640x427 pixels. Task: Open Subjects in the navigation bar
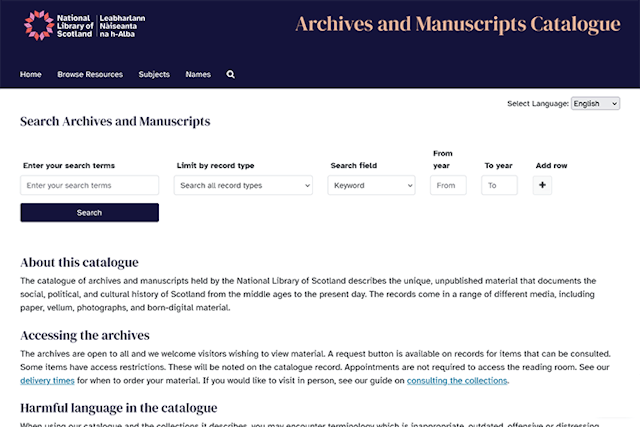click(x=154, y=74)
